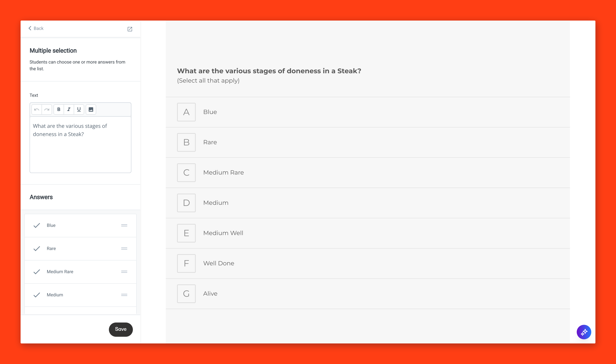The height and width of the screenshot is (364, 616).
Task: Click drag handle of Blue answer
Action: (124, 225)
